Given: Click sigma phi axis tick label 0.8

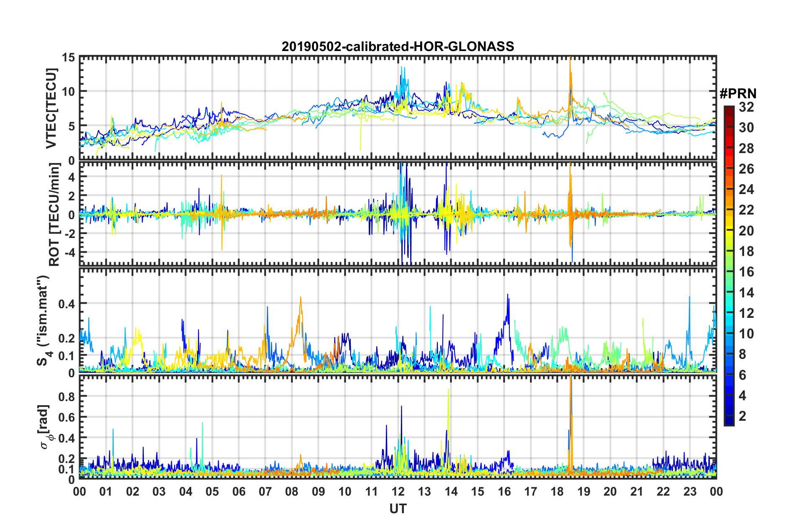Looking at the screenshot, I should click(x=67, y=396).
